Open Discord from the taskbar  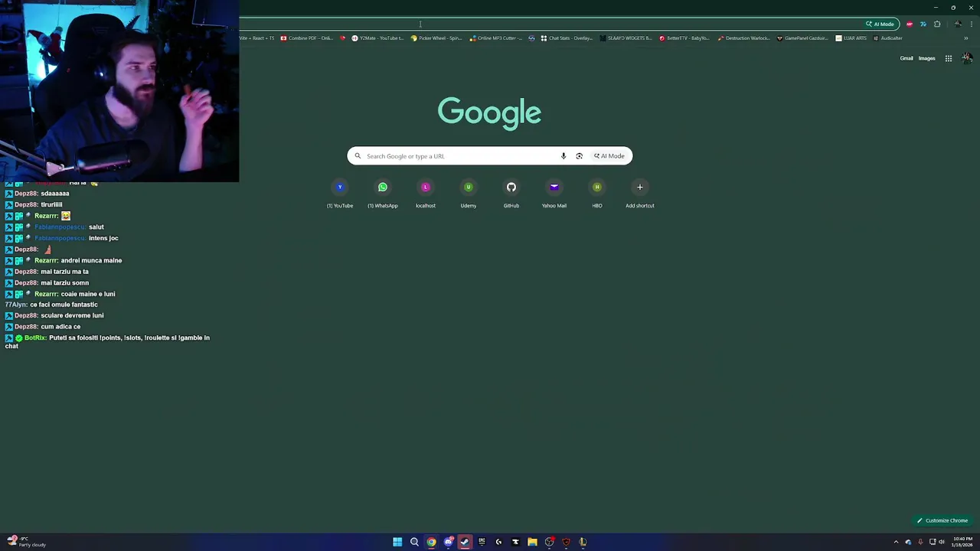click(448, 542)
